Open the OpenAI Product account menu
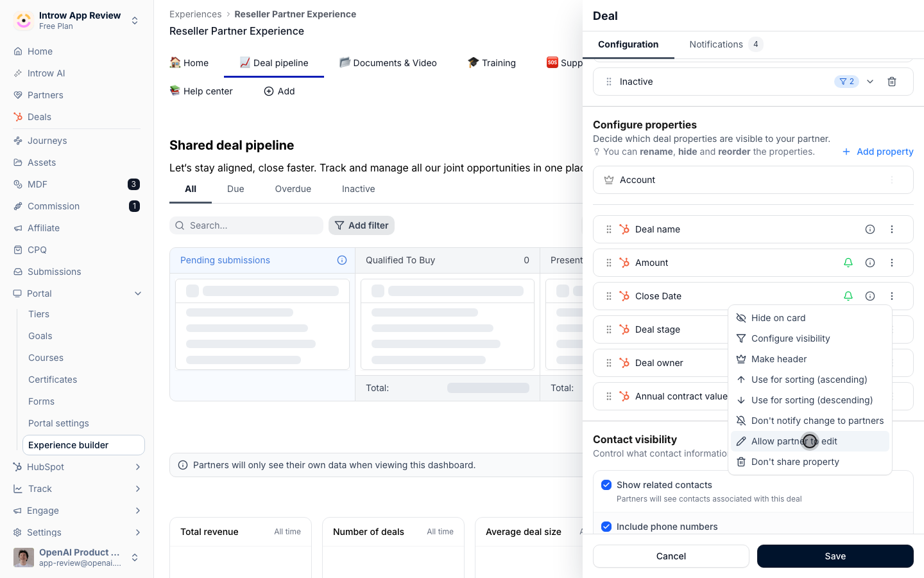The height and width of the screenshot is (578, 924). click(x=77, y=557)
